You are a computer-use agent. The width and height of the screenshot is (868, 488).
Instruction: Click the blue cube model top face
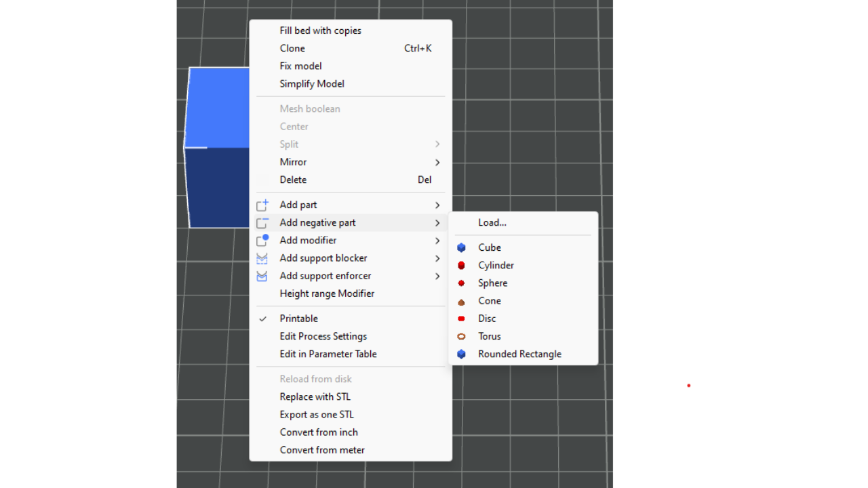pos(218,106)
